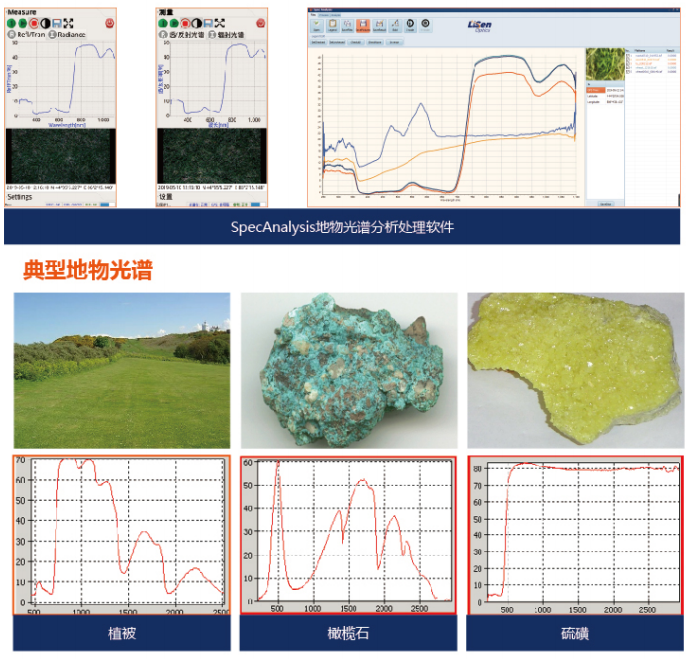Viewport: 697px width, 659px height.
Task: Start continuous measurement with green play icon in Measure panel
Action: (22, 23)
